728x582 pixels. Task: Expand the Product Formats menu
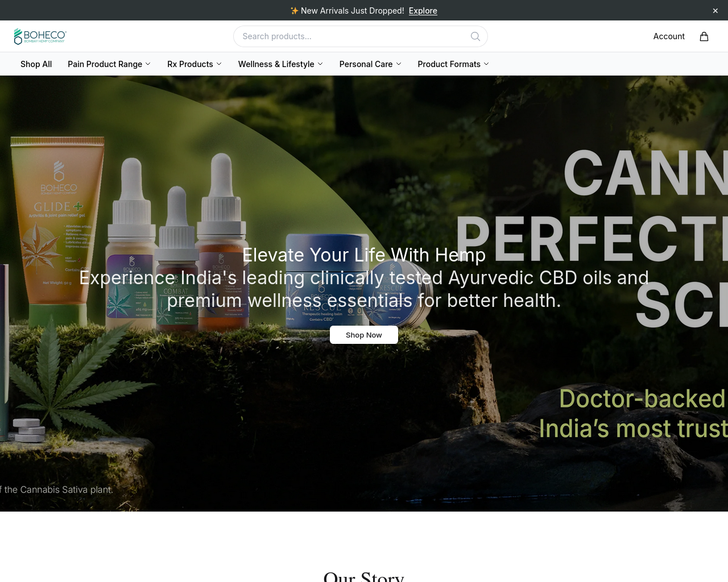(453, 64)
